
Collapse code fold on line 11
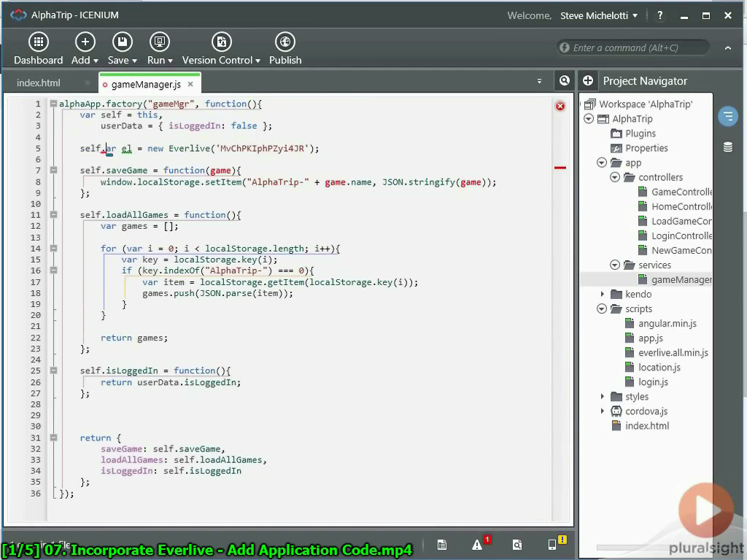tap(53, 215)
